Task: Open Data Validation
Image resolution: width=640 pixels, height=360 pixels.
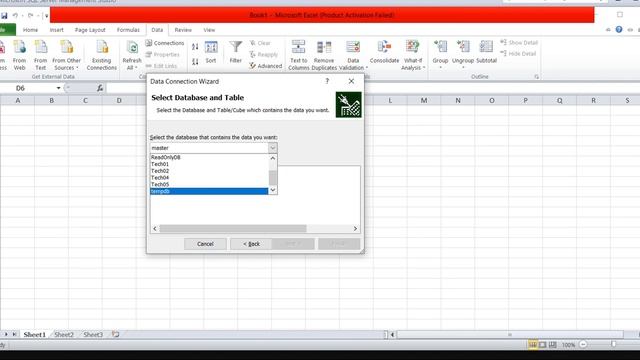Action: tap(353, 56)
